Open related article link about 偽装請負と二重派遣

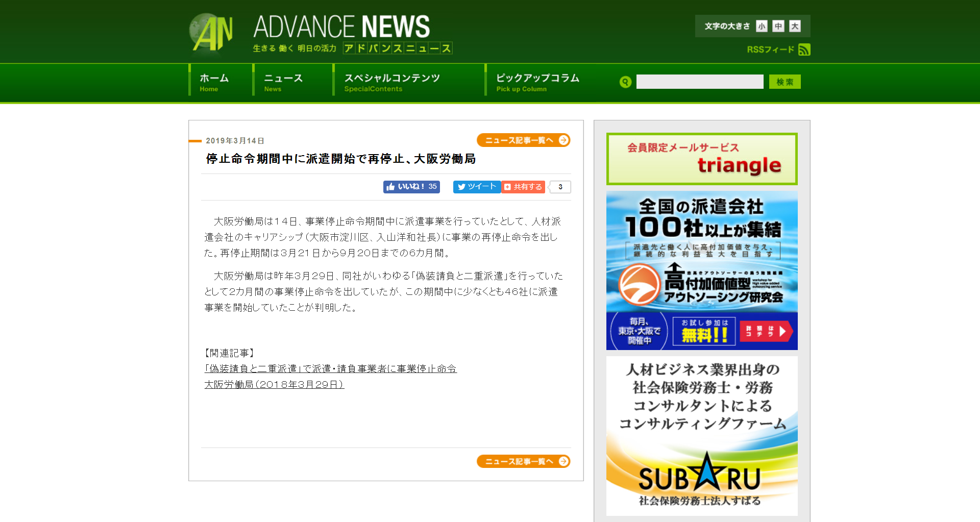(x=330, y=369)
